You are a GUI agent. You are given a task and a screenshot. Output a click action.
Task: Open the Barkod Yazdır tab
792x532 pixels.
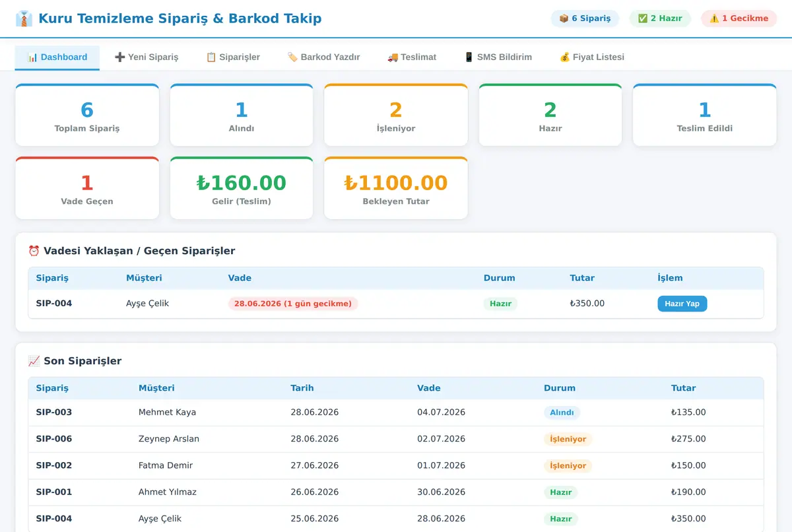(323, 57)
